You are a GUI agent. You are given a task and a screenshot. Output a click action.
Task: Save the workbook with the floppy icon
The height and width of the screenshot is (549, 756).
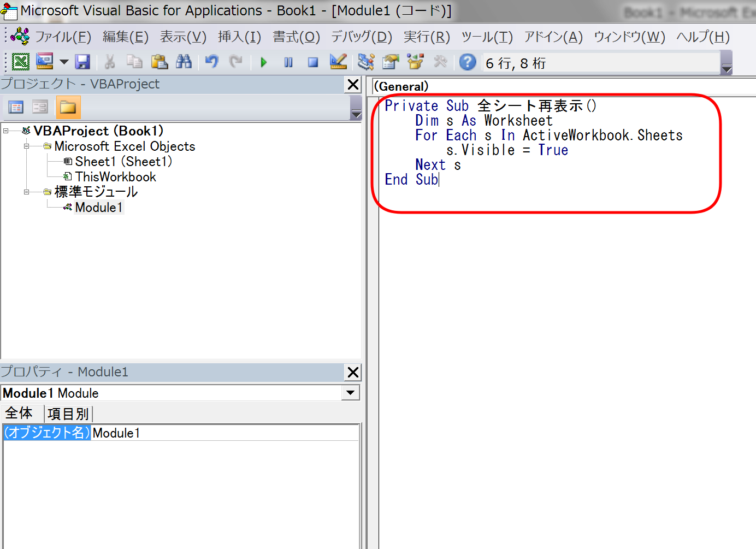point(82,62)
